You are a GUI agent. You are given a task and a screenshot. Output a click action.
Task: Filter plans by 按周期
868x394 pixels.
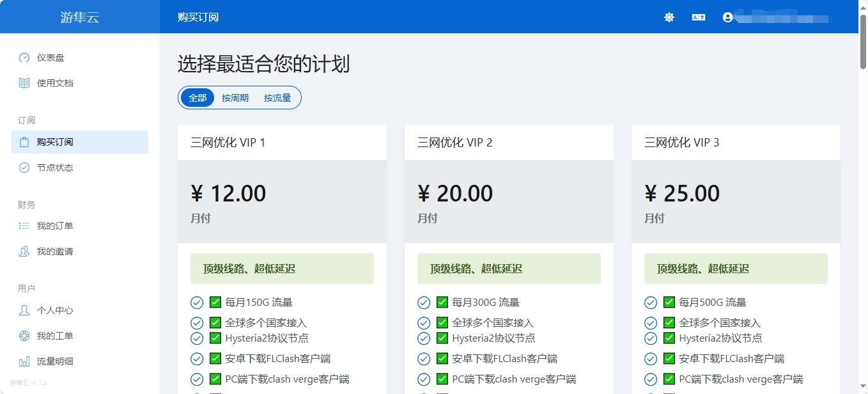click(x=235, y=98)
